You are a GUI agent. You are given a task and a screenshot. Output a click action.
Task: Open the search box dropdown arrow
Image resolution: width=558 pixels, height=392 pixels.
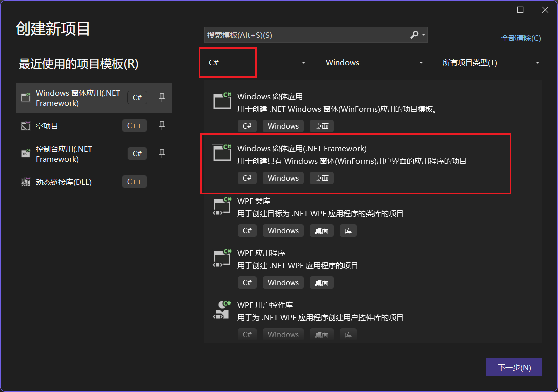424,34
